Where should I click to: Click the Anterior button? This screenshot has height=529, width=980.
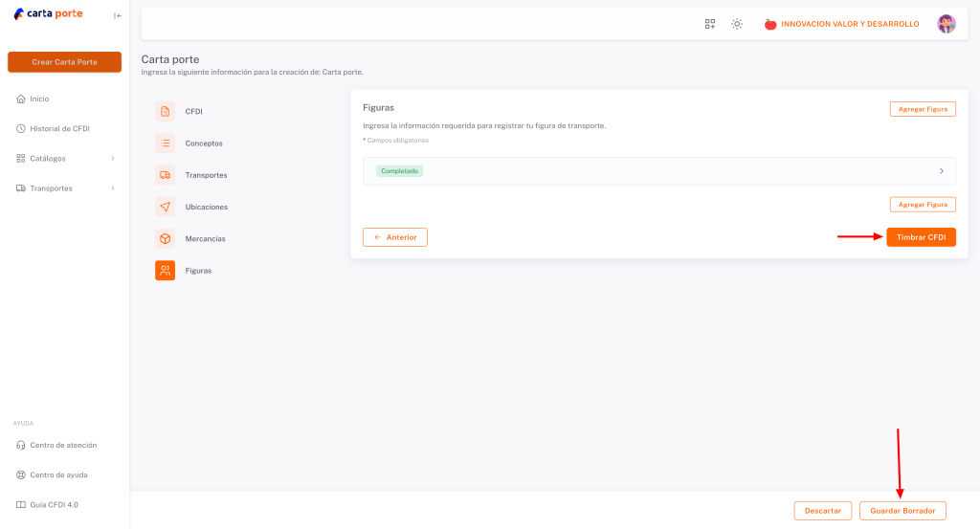pos(395,237)
